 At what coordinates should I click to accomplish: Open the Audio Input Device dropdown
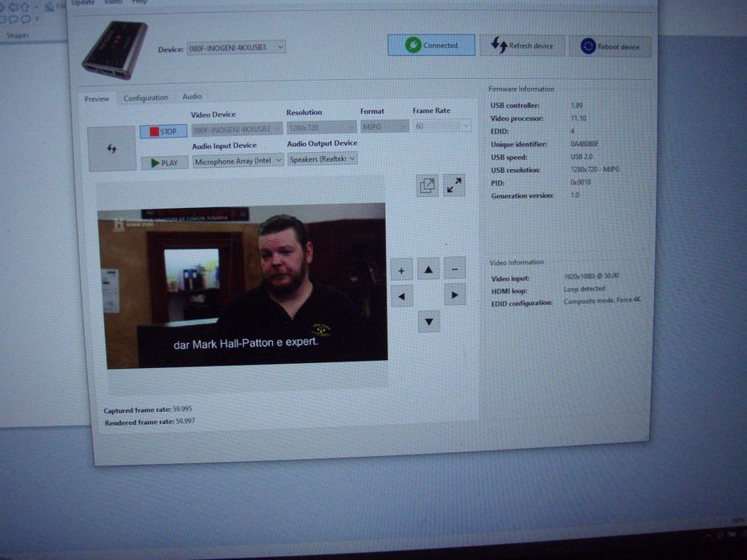click(239, 161)
